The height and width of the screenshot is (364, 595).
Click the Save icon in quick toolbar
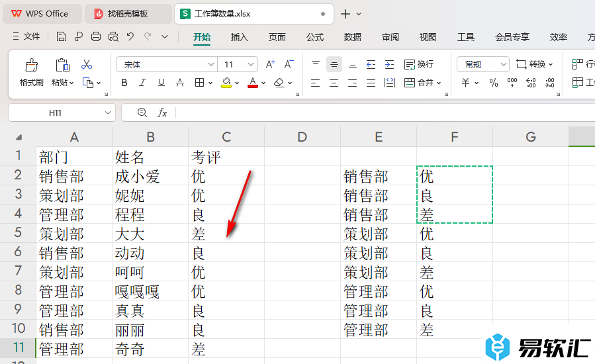click(61, 36)
